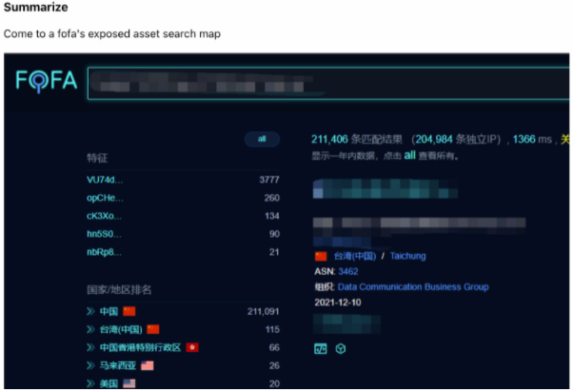Screen dimensions: 573x392
Task: Select the hn5S0... feature entry
Action: (104, 234)
